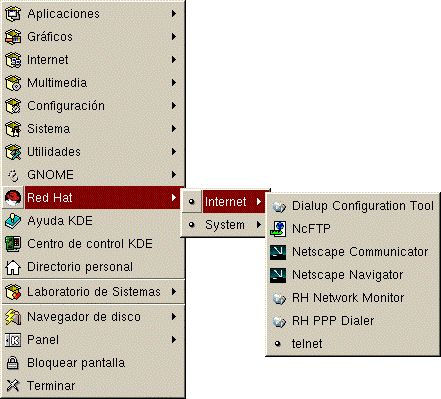Open the Laboratorio de Sistemas menu entry
This screenshot has height=399, width=441.
click(93, 292)
